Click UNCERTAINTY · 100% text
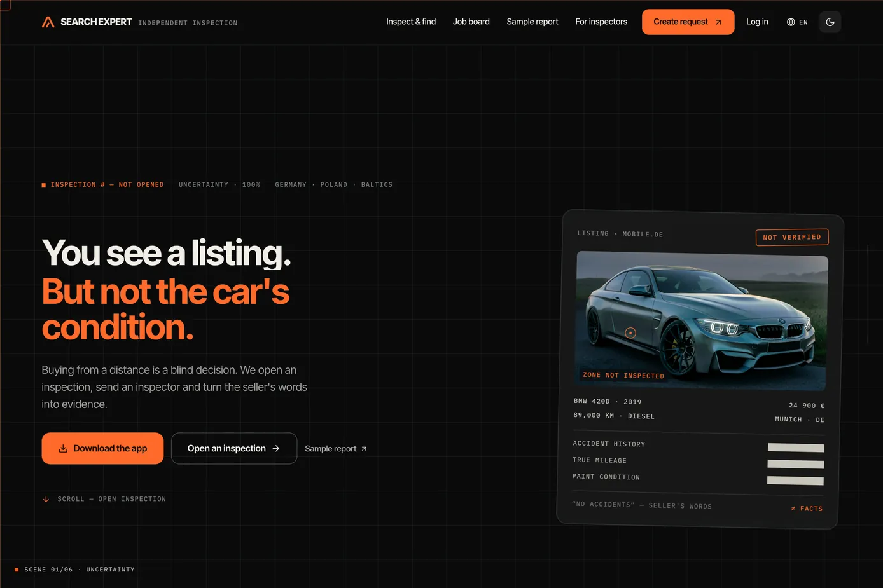The width and height of the screenshot is (883, 588). click(219, 185)
